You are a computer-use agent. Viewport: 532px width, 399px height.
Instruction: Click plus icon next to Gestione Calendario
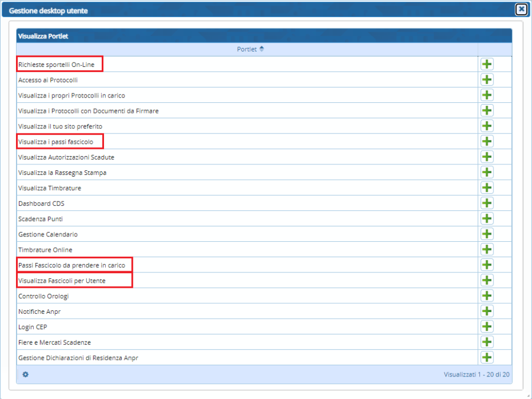(486, 234)
